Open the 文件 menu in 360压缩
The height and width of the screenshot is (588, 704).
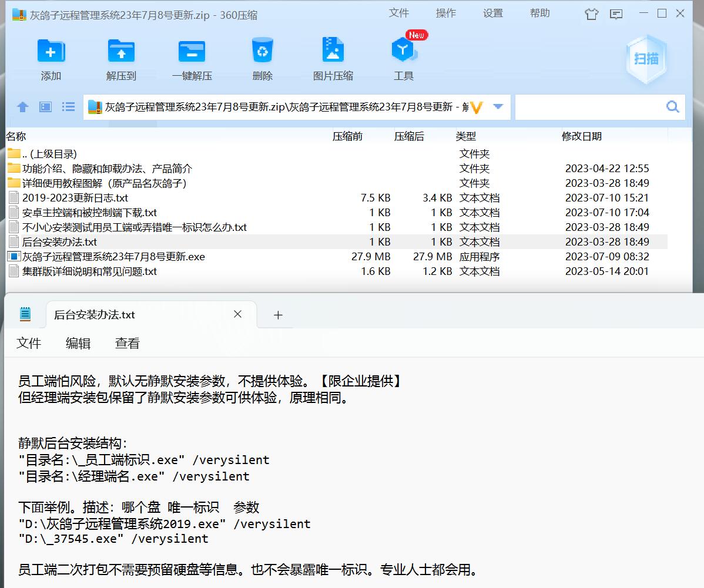click(398, 14)
